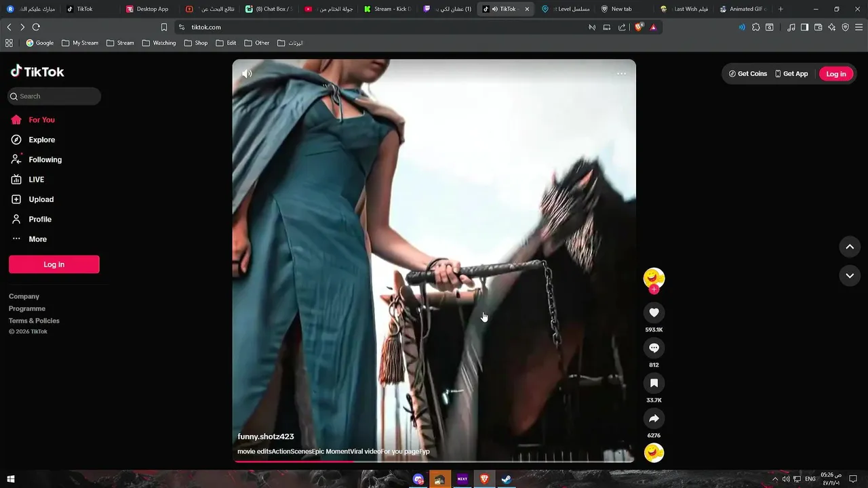The image size is (868, 488).
Task: Open the Watching bookmarks folder
Action: pos(159,43)
